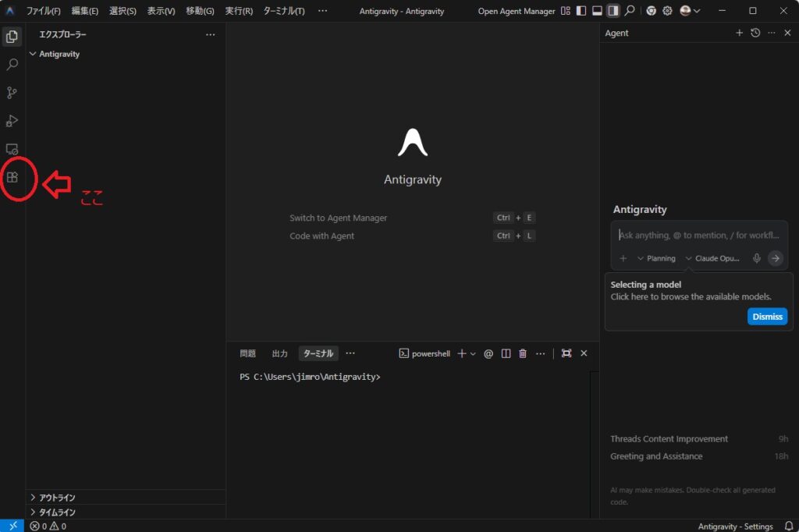Screen dimensions: 799x532
Task: Open the Extensions view in activity bar
Action: (x=12, y=177)
